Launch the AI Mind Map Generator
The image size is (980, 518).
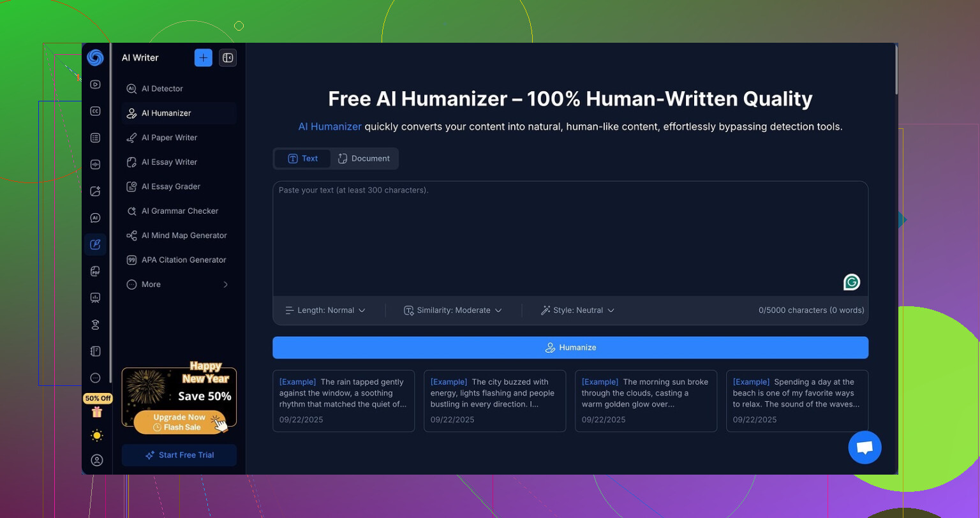[x=184, y=235]
